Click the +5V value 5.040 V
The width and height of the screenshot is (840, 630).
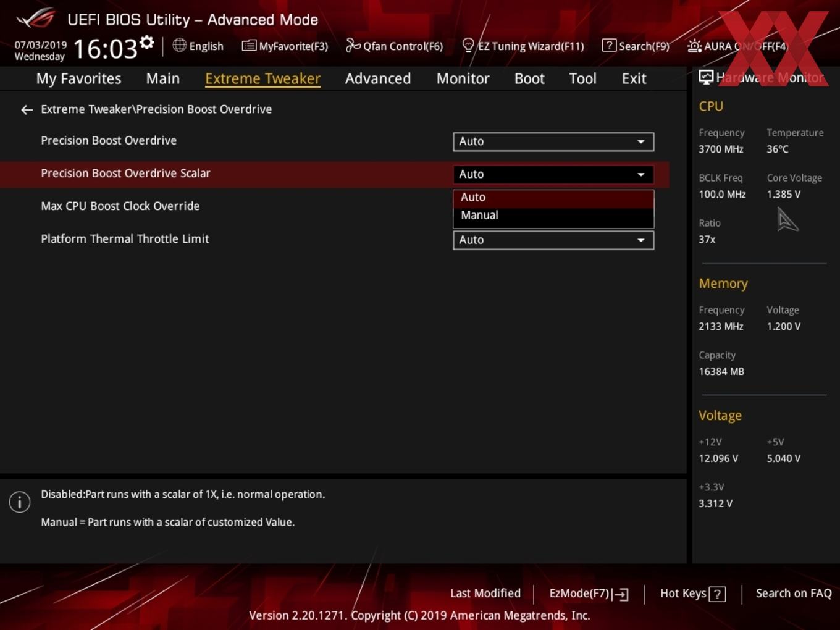click(783, 459)
